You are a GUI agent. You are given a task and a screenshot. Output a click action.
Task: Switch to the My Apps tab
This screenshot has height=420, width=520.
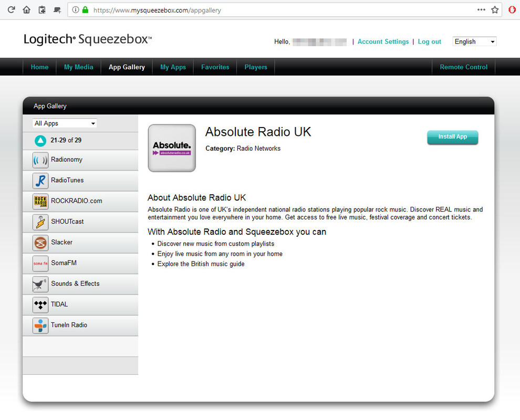tap(173, 67)
